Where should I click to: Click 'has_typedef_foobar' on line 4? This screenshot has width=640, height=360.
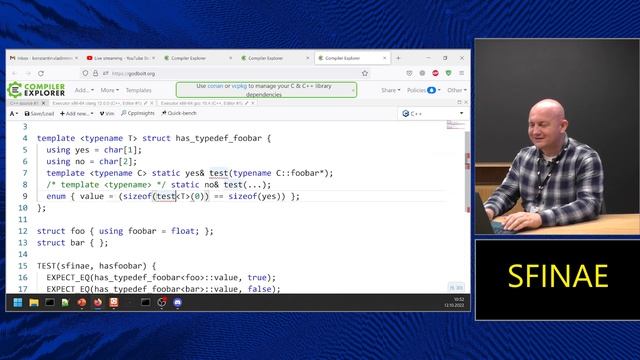click(x=218, y=138)
